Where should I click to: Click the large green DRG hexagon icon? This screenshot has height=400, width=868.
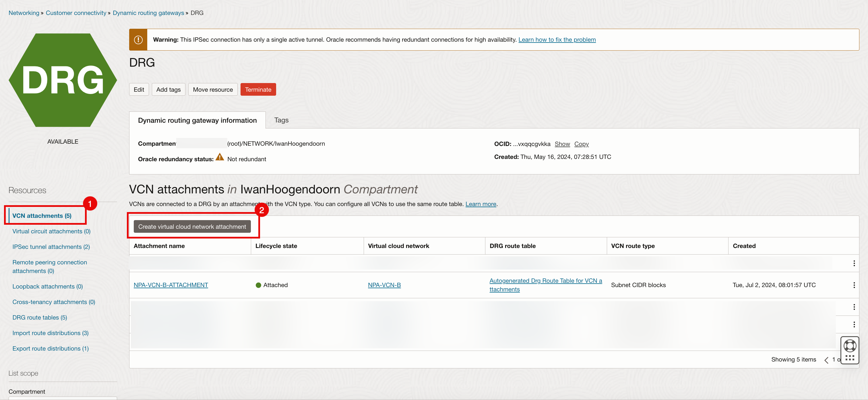click(x=63, y=80)
